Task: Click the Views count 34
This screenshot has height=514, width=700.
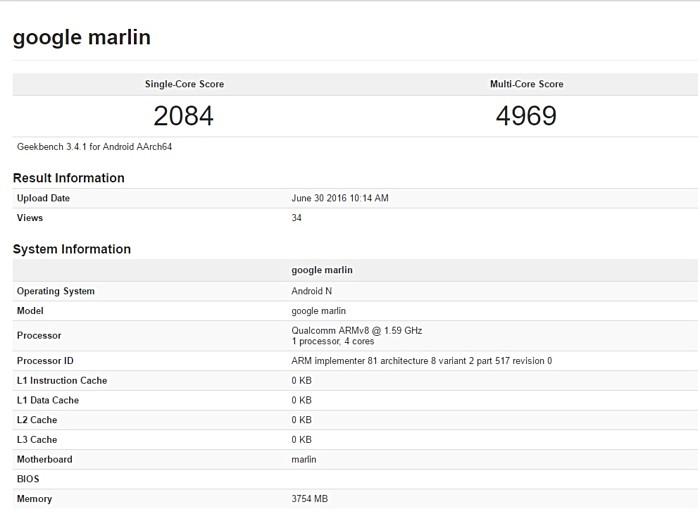Action: click(x=296, y=218)
